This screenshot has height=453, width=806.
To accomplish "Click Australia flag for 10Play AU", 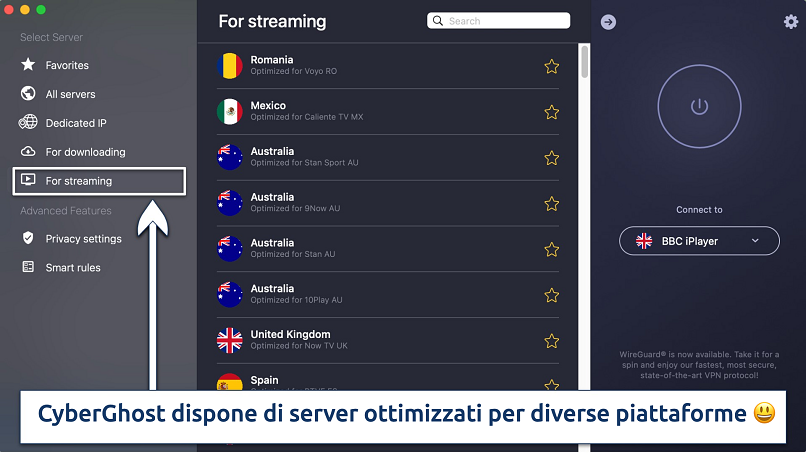I will pyautogui.click(x=230, y=295).
